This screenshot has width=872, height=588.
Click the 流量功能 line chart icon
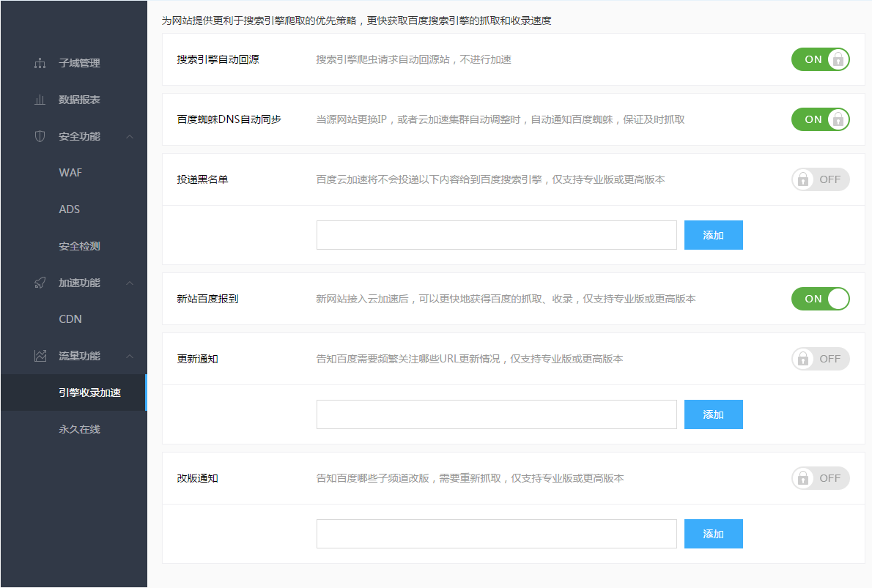(40, 357)
